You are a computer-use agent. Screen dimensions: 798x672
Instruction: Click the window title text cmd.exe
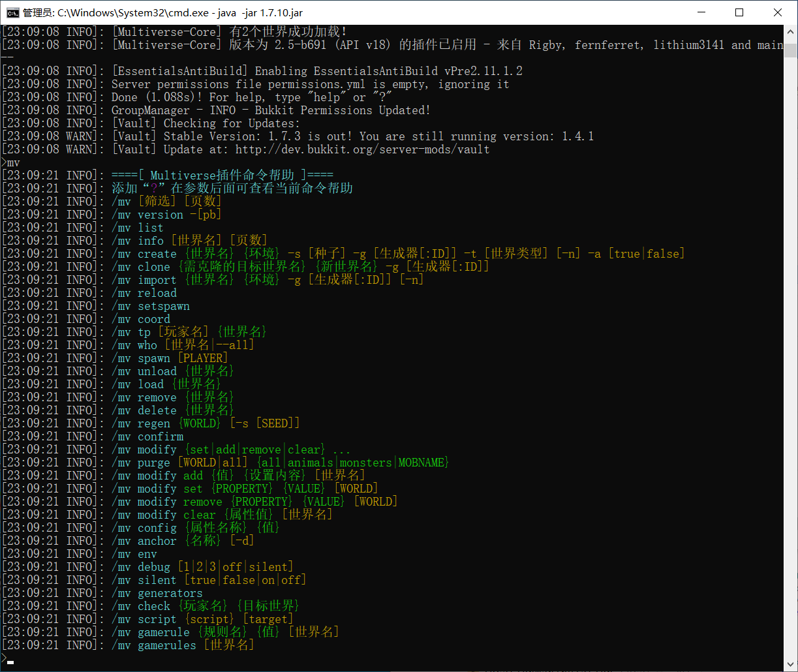[162, 12]
